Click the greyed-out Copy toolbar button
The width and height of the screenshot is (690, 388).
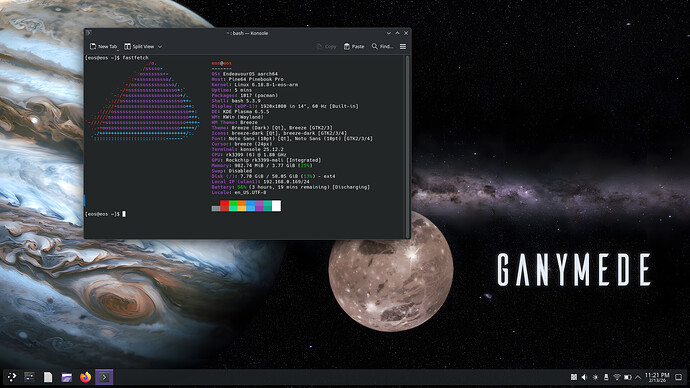[x=326, y=46]
